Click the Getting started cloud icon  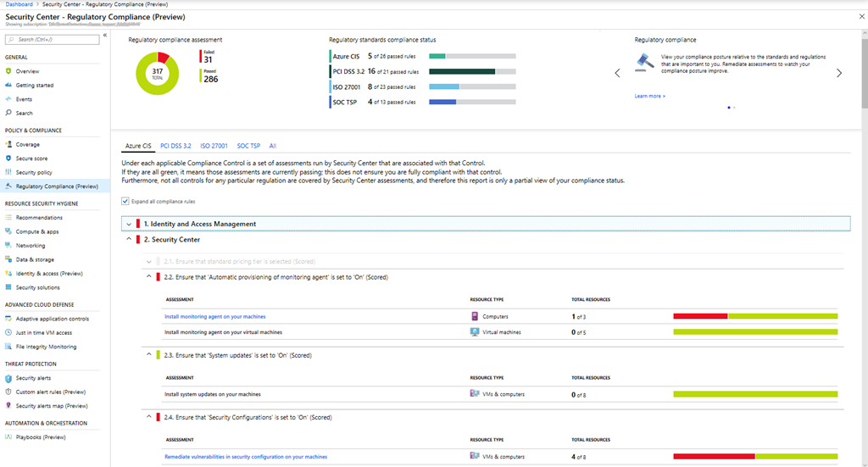pyautogui.click(x=8, y=86)
